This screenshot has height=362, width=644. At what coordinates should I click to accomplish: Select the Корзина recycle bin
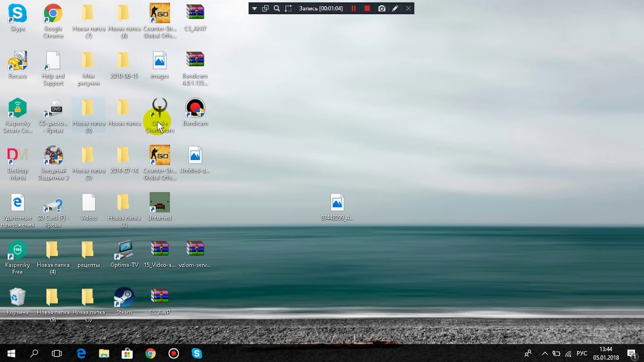coord(18,301)
